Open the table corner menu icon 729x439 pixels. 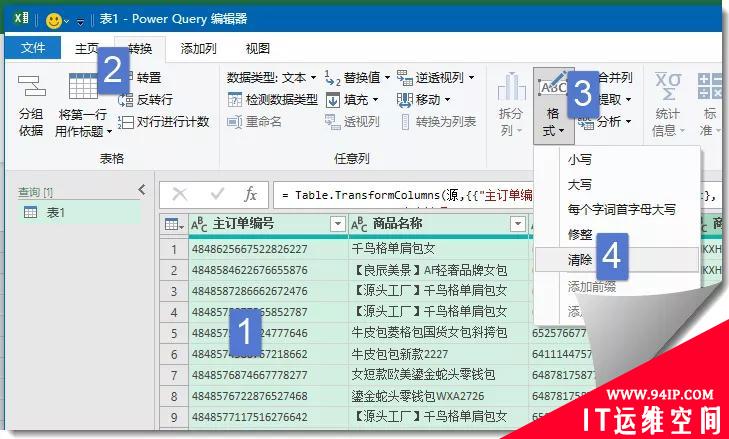174,225
